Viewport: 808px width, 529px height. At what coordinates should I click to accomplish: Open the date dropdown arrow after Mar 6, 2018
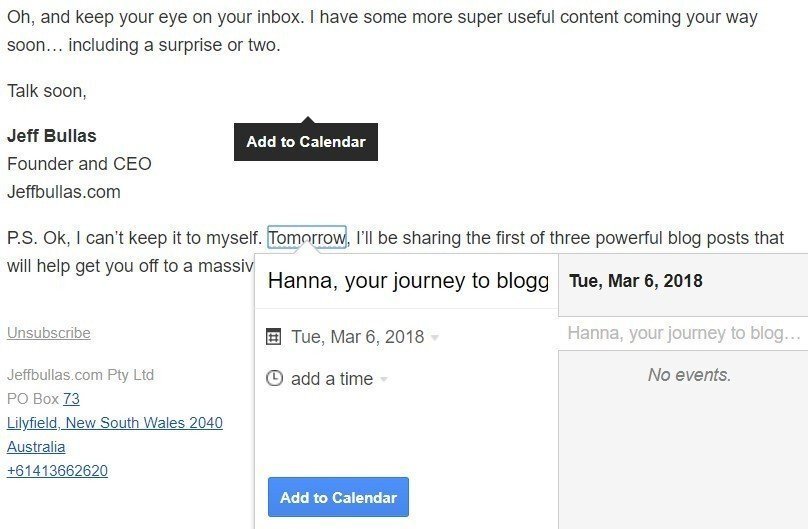coord(435,338)
